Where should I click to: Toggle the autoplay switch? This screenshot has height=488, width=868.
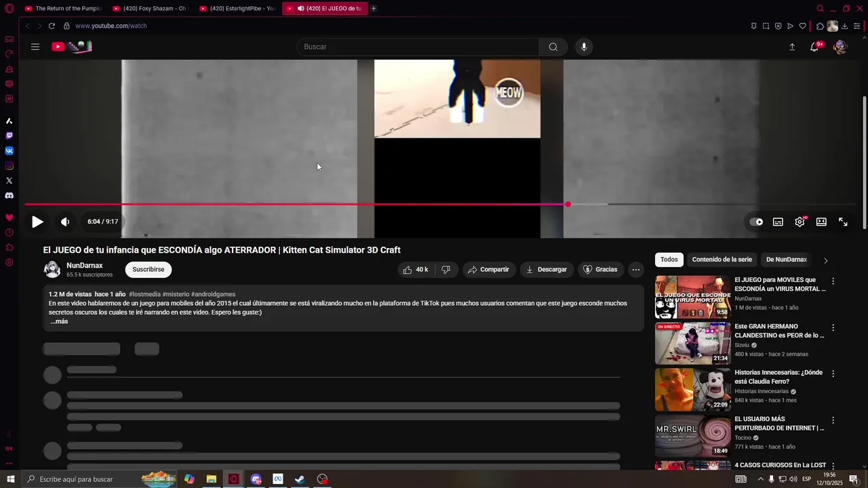tap(756, 222)
